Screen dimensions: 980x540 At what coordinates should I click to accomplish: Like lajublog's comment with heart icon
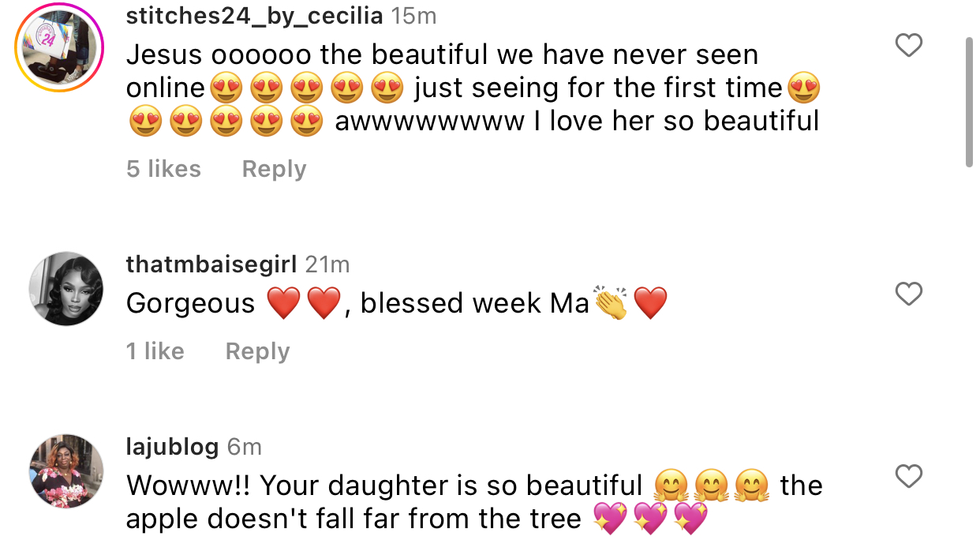point(909,477)
